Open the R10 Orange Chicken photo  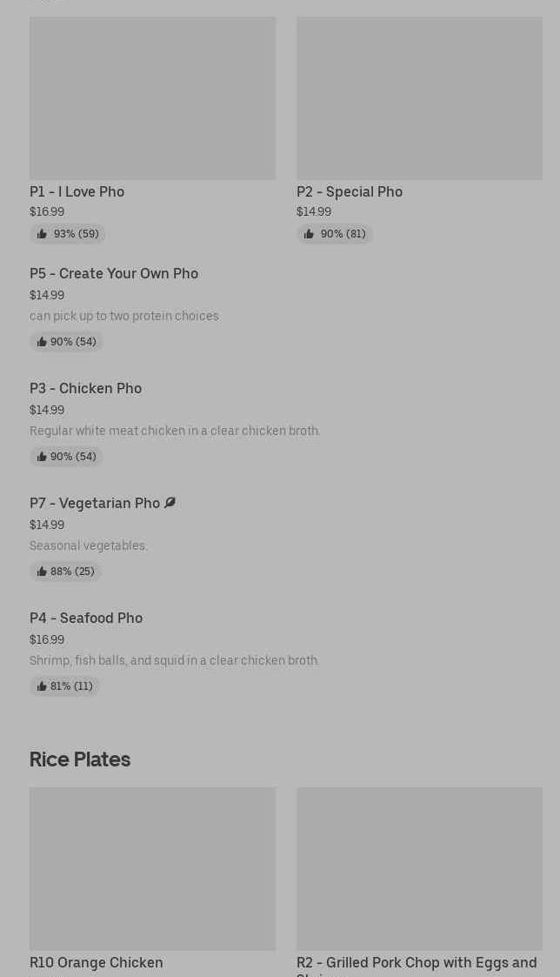click(152, 868)
